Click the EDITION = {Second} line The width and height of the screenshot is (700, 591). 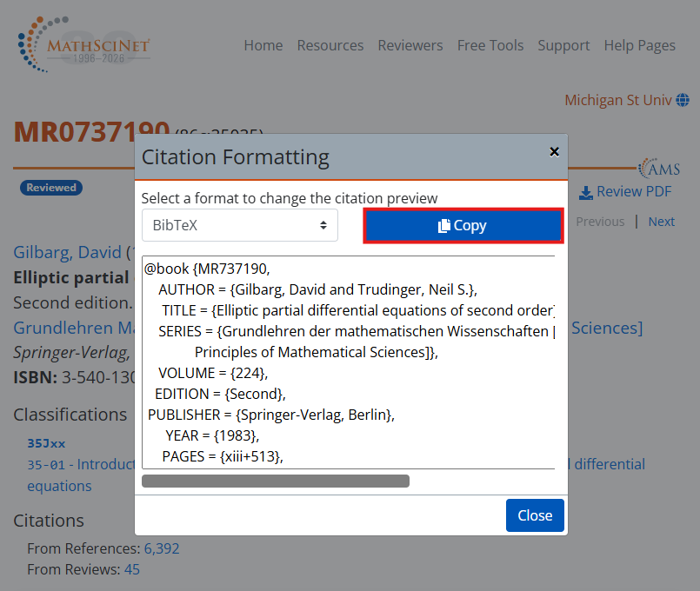(x=220, y=394)
